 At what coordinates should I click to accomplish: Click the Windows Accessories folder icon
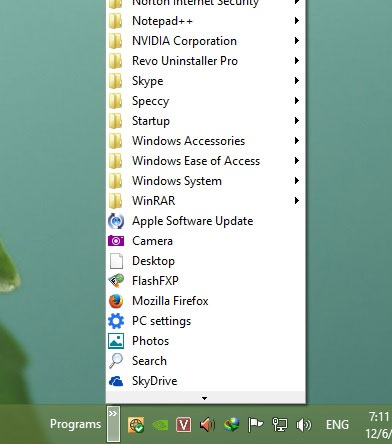(115, 141)
